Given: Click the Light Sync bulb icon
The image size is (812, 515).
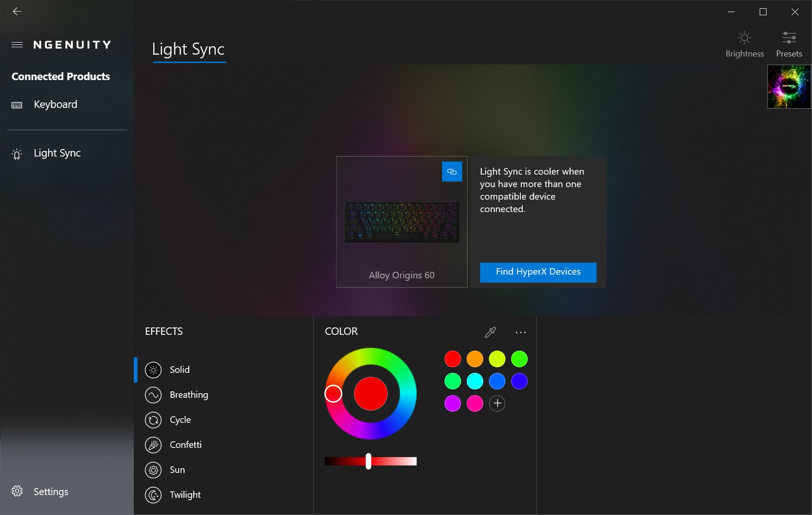Looking at the screenshot, I should coord(17,154).
